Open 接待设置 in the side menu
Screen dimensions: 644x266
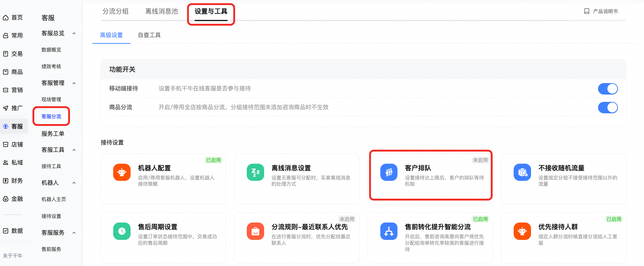pyautogui.click(x=51, y=216)
